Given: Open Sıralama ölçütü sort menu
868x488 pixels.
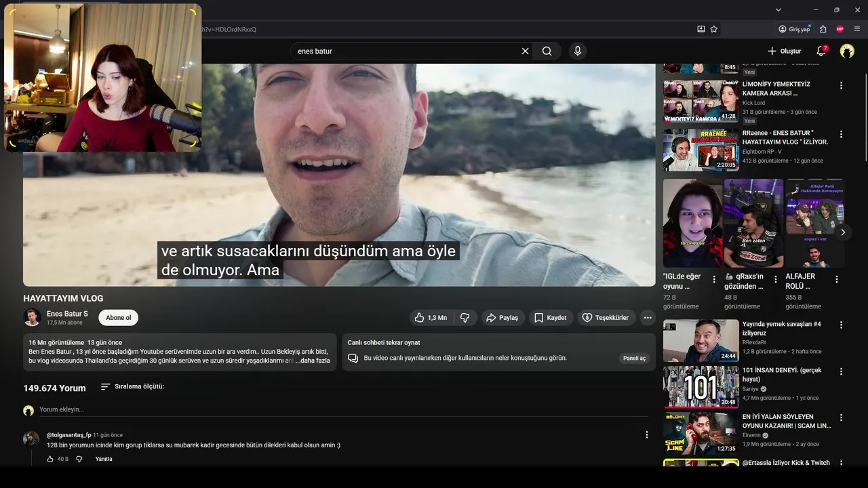Looking at the screenshot, I should click(x=132, y=386).
